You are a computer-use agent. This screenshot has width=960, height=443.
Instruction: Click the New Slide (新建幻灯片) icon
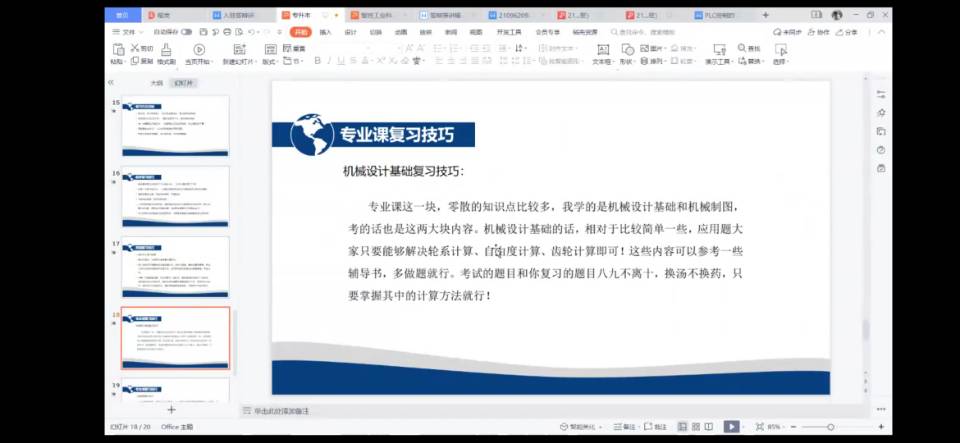[x=238, y=54]
